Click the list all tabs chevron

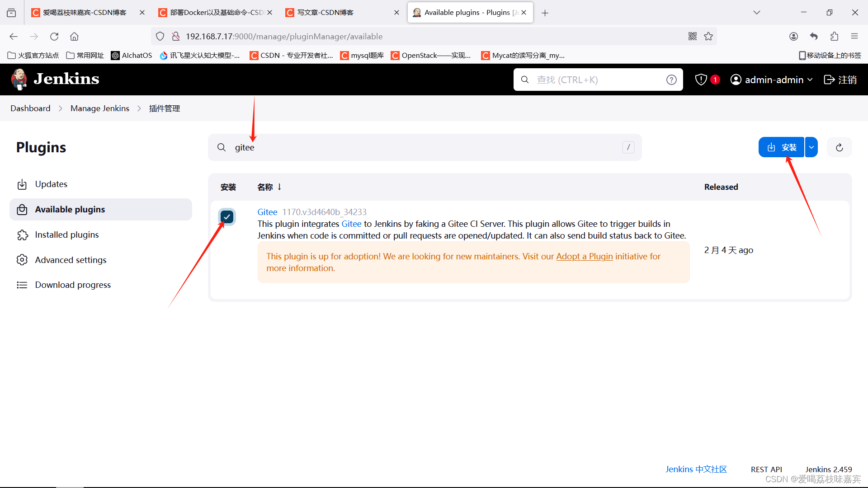point(757,13)
